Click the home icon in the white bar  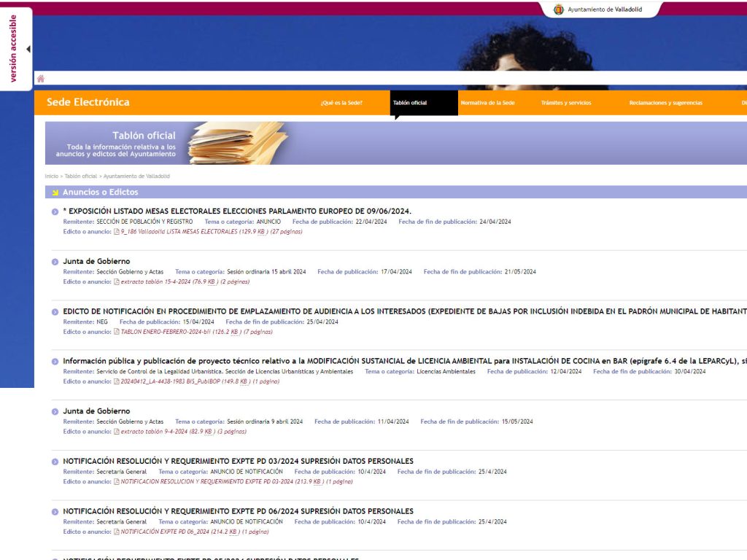pyautogui.click(x=41, y=79)
